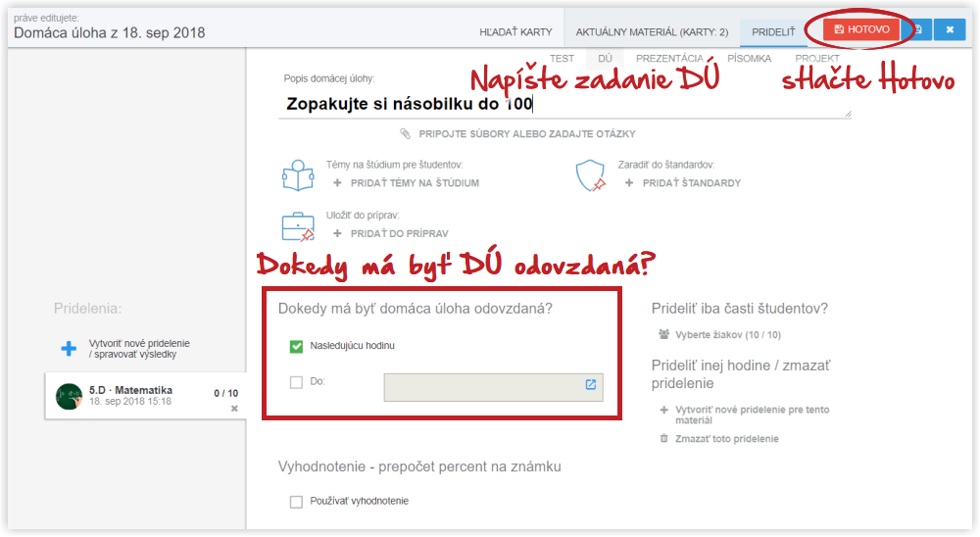Click the due date input field
Viewport: 980px width, 537px height.
[493, 388]
